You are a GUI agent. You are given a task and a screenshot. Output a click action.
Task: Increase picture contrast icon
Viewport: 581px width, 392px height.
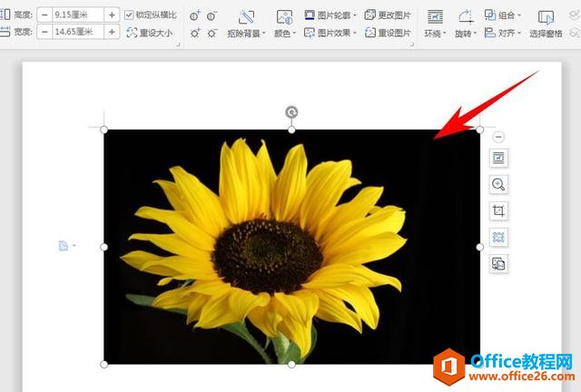click(x=195, y=16)
